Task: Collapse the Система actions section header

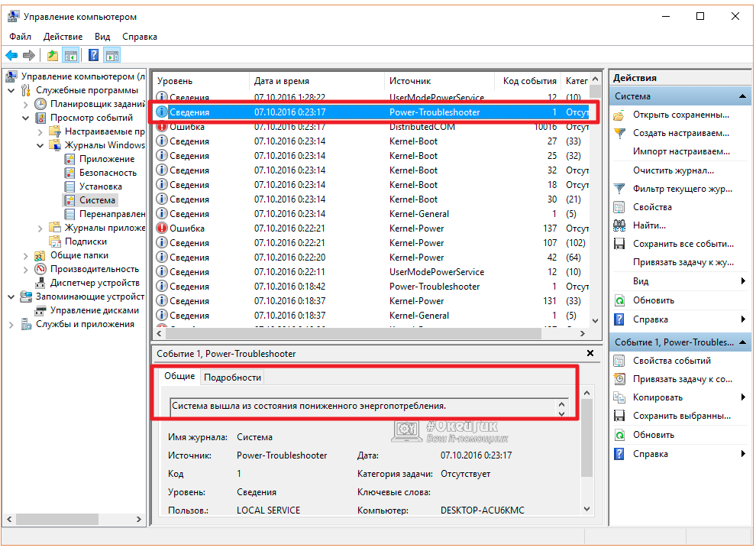Action: pos(743,96)
